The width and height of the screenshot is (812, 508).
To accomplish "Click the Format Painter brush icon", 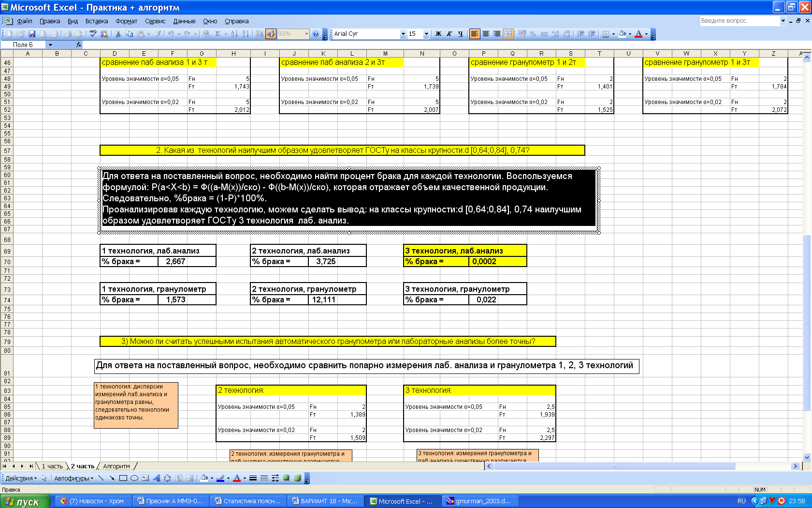I will [x=158, y=34].
